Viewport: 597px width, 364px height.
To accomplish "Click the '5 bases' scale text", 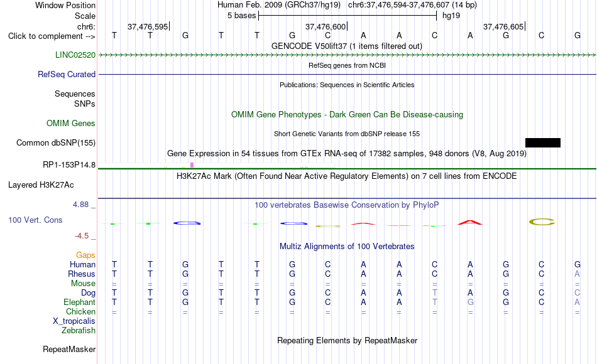I will [241, 16].
